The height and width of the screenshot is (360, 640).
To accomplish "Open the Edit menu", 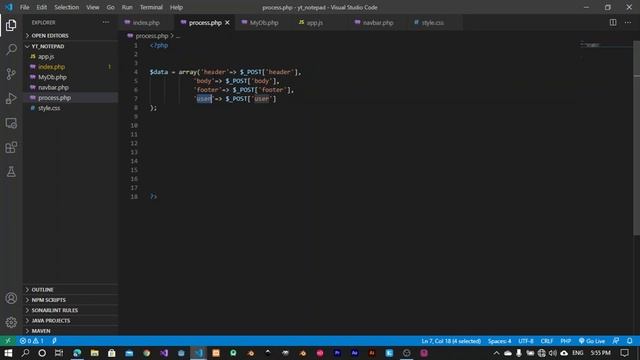I will pos(42,7).
